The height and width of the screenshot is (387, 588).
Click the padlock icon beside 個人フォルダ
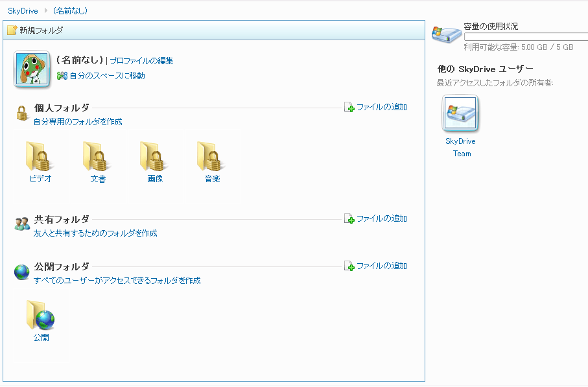pos(22,113)
